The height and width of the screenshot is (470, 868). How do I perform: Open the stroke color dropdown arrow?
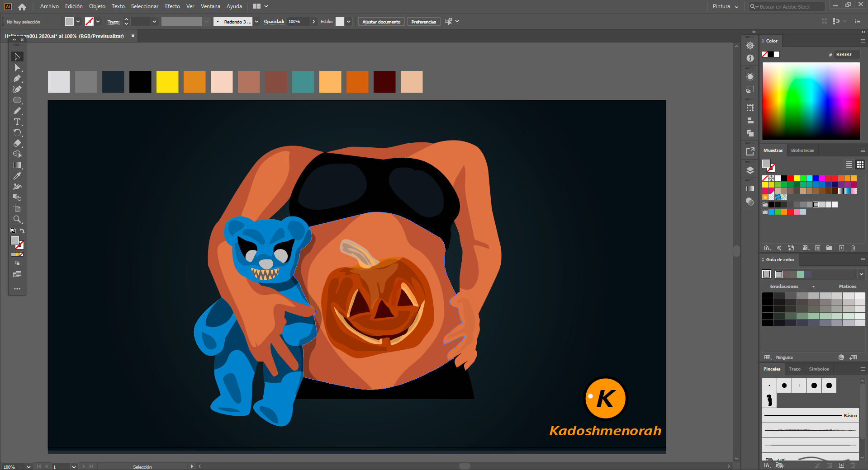[98, 22]
